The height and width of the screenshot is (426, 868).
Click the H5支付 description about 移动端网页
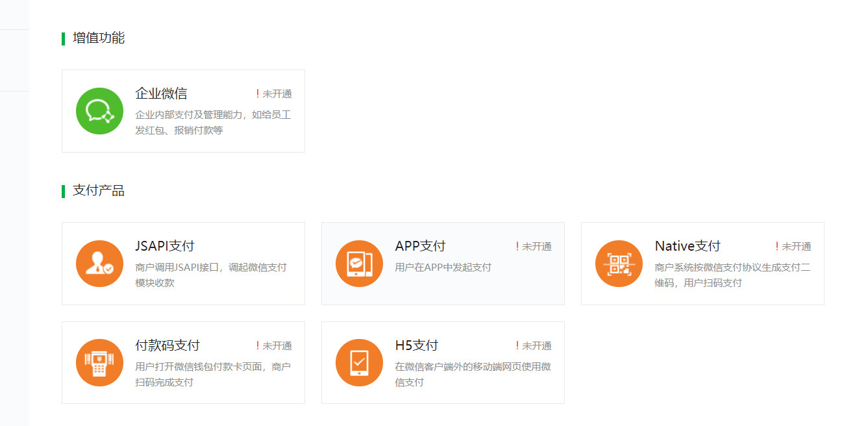coord(473,375)
